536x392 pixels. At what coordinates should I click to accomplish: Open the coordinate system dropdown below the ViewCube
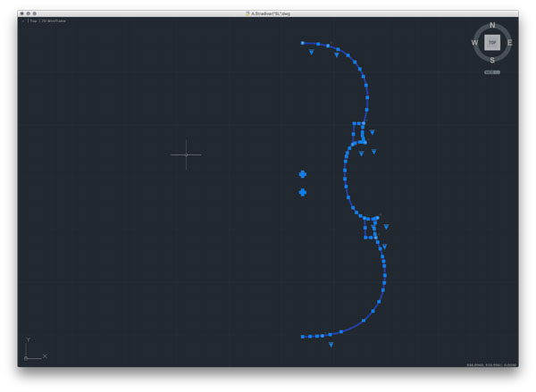492,71
